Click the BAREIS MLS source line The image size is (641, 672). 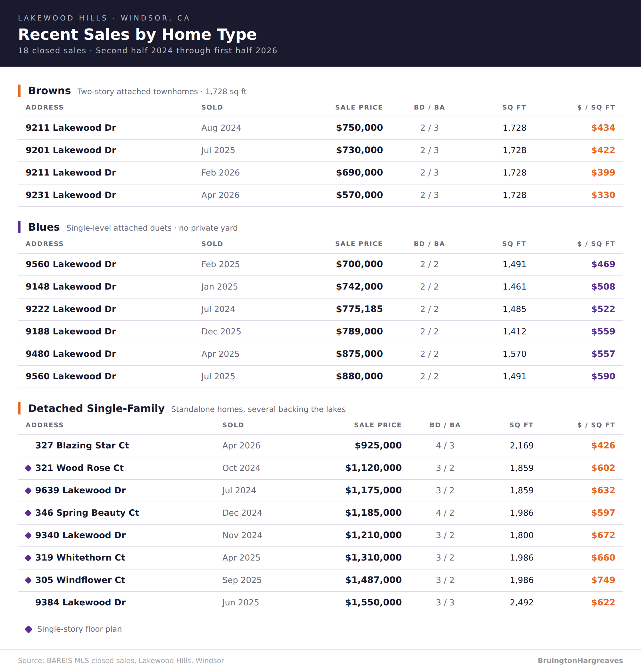[121, 661]
